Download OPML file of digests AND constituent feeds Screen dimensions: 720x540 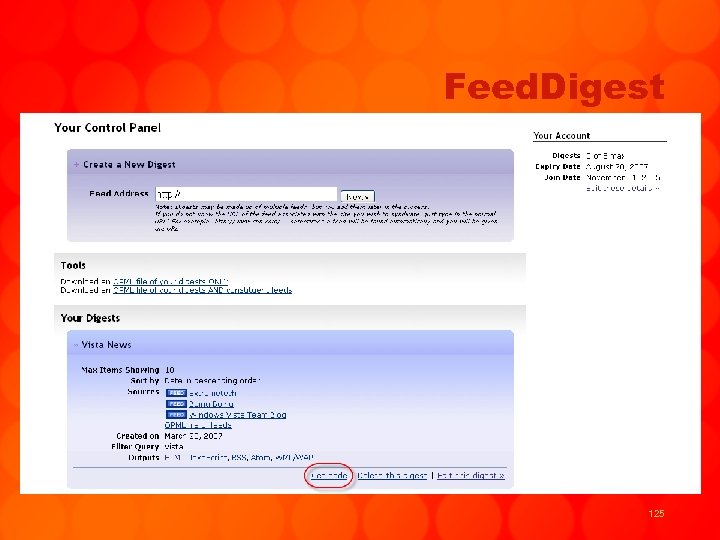(x=202, y=290)
